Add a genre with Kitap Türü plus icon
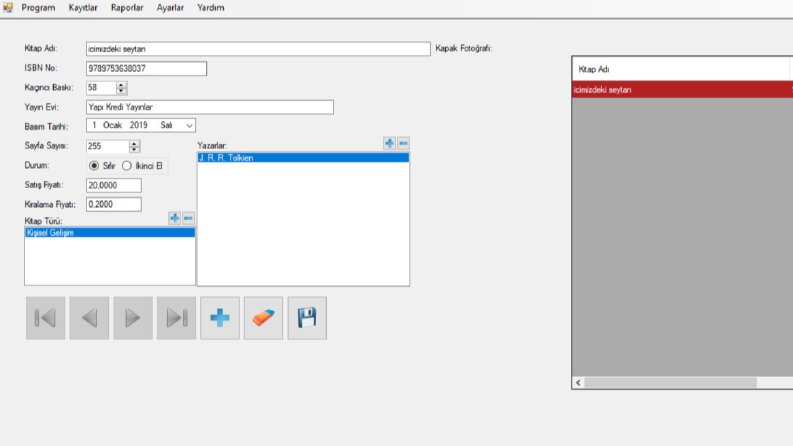The image size is (793, 446). point(174,218)
